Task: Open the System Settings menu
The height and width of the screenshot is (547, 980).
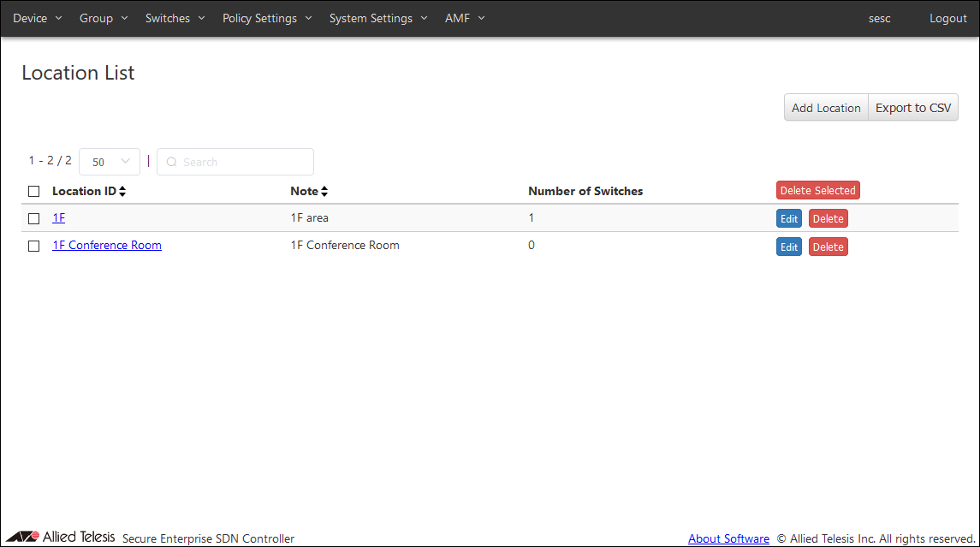Action: point(377,18)
